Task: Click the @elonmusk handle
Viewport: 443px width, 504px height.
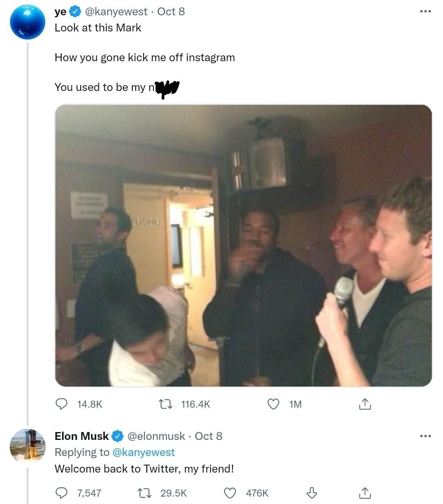Action: pos(156,436)
